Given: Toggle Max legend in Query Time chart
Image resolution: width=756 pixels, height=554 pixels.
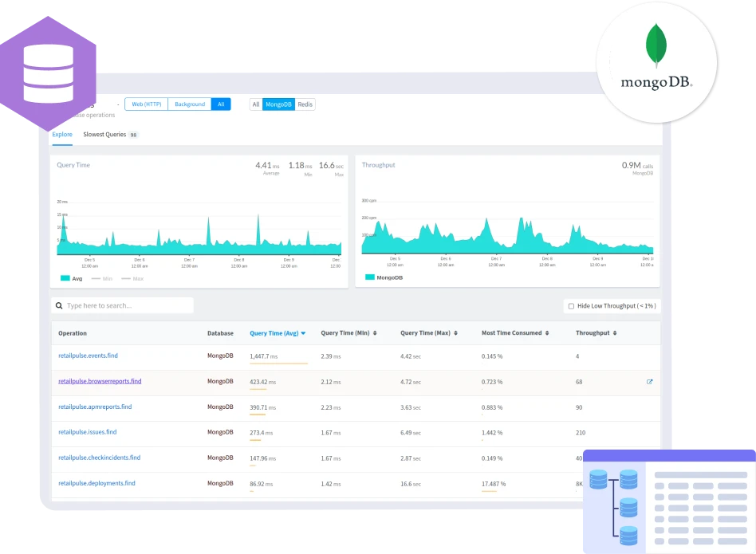Looking at the screenshot, I should click(x=132, y=278).
